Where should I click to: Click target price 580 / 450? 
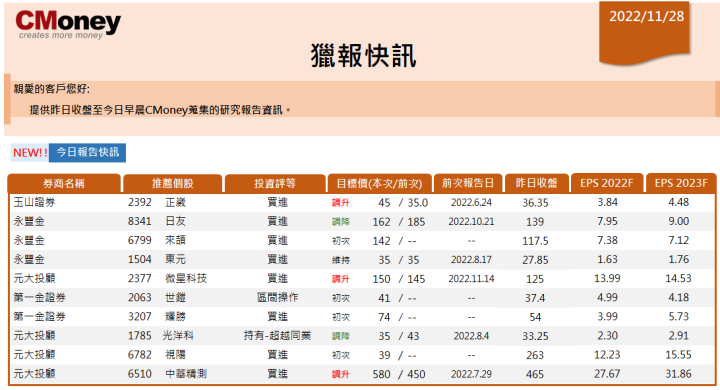coord(399,374)
